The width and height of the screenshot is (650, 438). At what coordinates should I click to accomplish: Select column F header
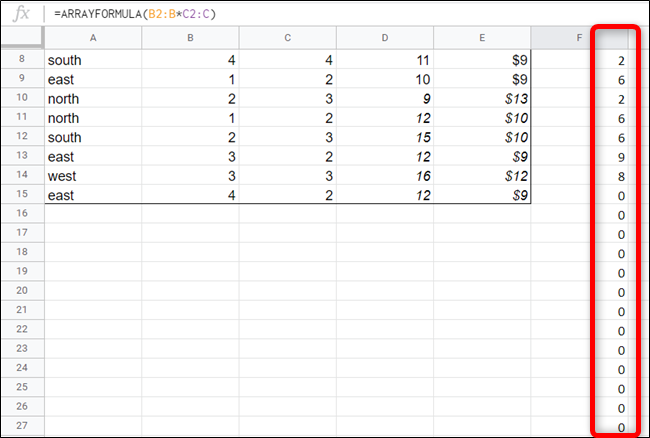(x=579, y=38)
